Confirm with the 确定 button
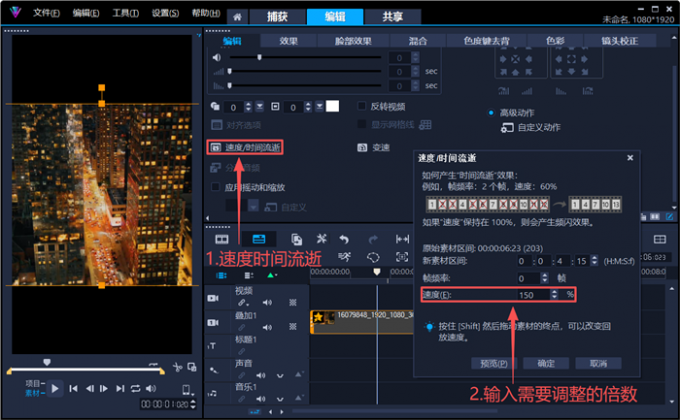 546,364
